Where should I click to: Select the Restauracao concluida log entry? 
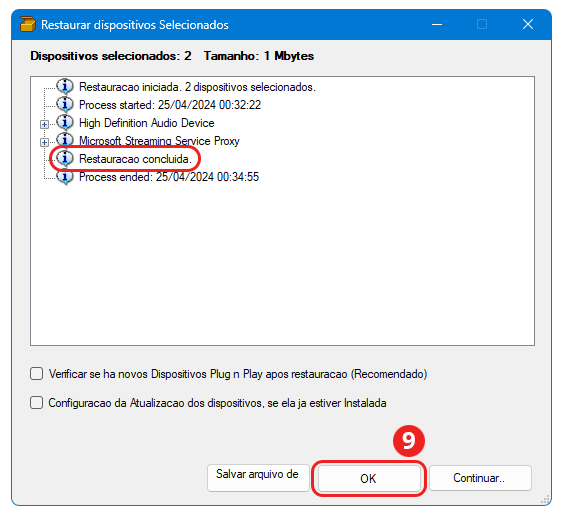pyautogui.click(x=135, y=159)
